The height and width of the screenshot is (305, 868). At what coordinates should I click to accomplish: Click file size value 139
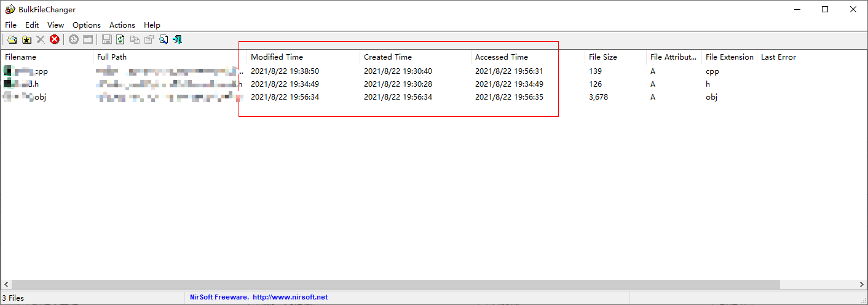pyautogui.click(x=595, y=71)
